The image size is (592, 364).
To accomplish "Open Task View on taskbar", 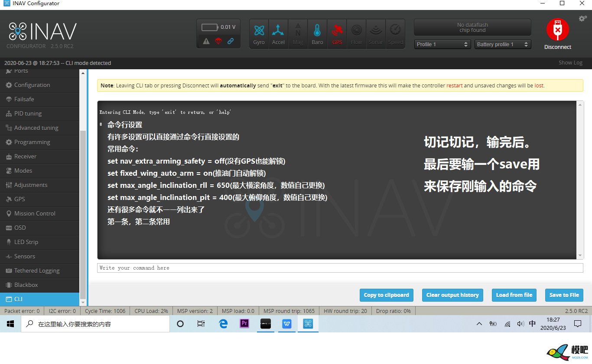I will point(201,324).
